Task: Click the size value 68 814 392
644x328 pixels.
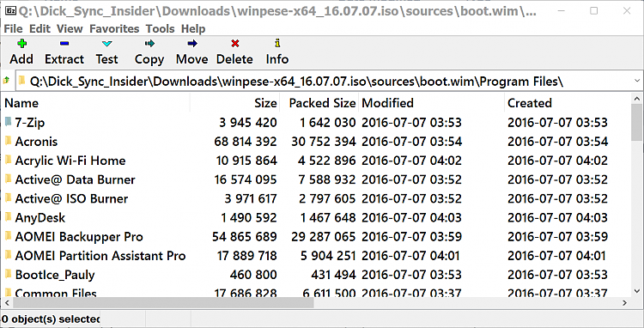Action: point(246,141)
